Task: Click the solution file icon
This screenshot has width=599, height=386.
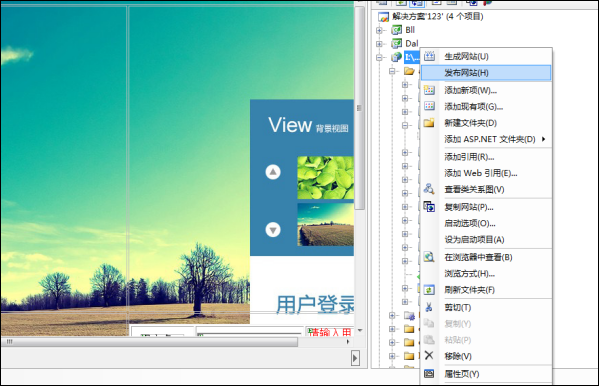Action: coord(383,17)
